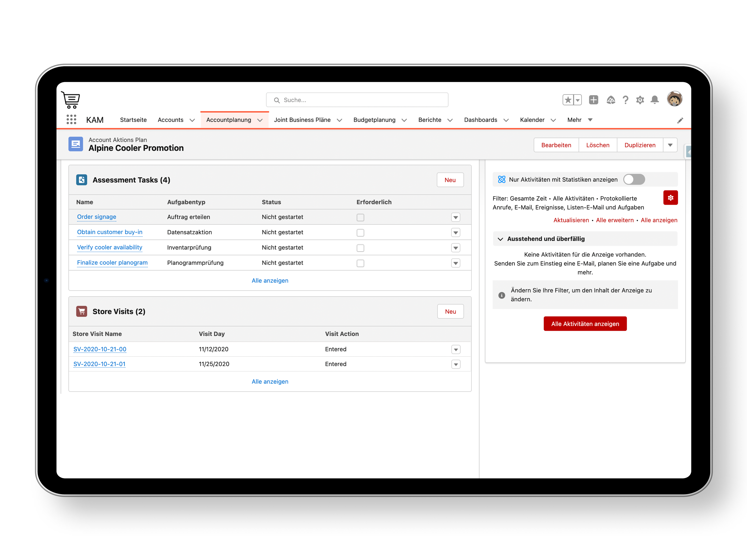This screenshot has height=560, width=747.
Task: Open the App Launcher grid icon
Action: pyautogui.click(x=71, y=119)
